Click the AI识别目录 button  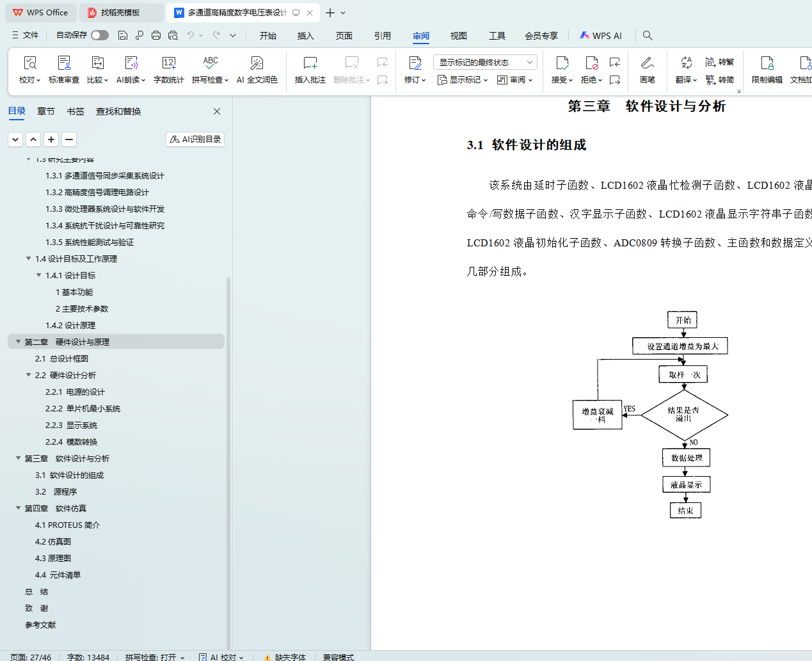[x=195, y=139]
